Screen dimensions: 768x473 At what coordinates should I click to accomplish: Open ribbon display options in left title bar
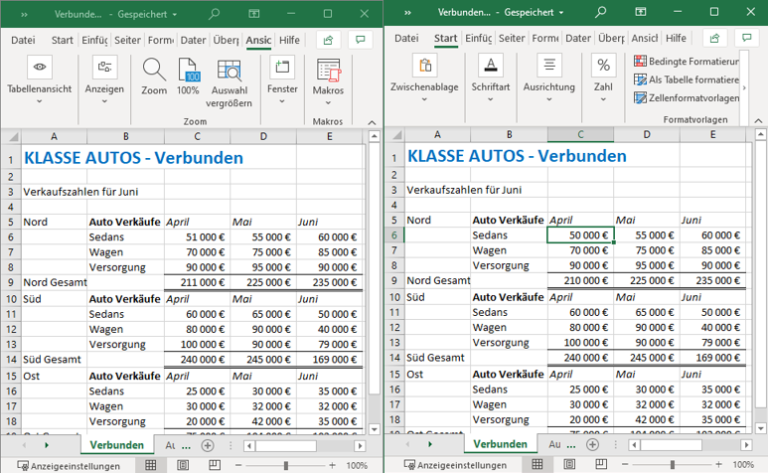click(x=254, y=14)
